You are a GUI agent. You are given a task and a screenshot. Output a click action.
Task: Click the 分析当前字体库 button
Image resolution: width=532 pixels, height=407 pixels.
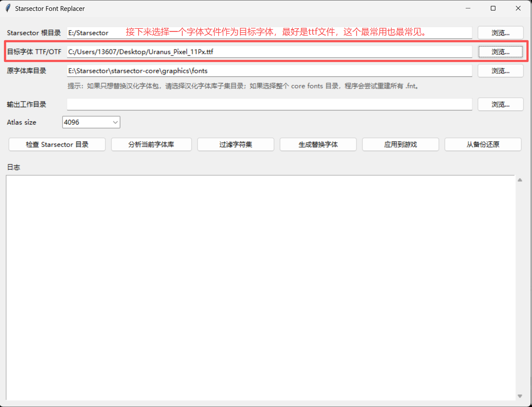point(151,144)
